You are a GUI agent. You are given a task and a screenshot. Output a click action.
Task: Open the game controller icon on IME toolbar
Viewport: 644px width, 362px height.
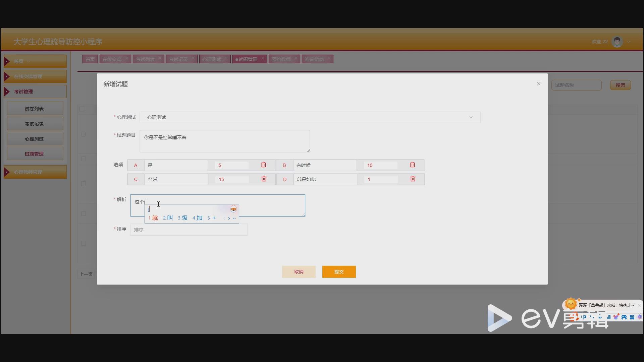tap(624, 317)
